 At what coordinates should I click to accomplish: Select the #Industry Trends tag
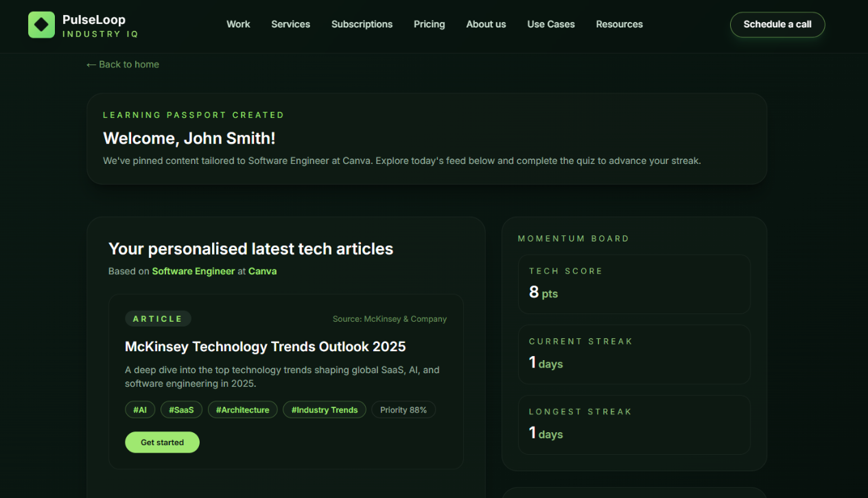coord(325,410)
